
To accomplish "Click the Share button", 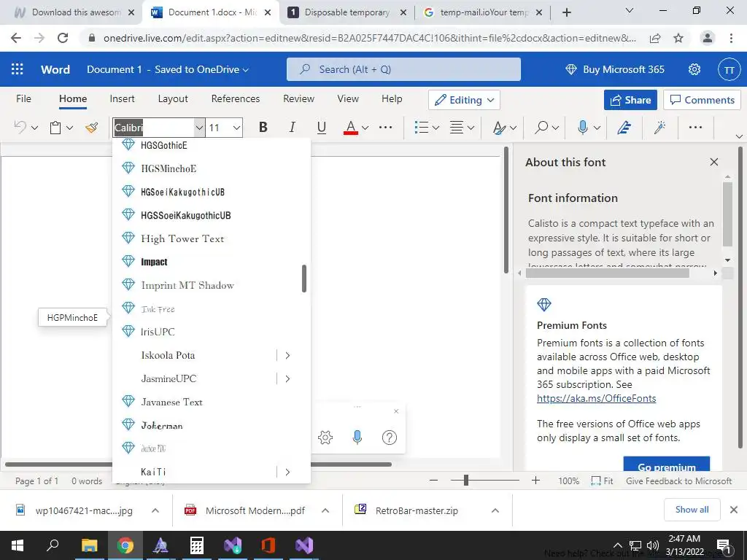I will tap(630, 100).
